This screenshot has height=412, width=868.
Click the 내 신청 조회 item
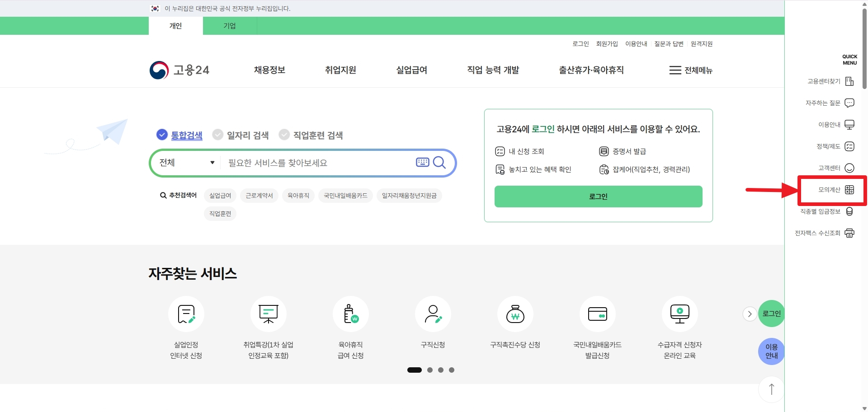520,151
